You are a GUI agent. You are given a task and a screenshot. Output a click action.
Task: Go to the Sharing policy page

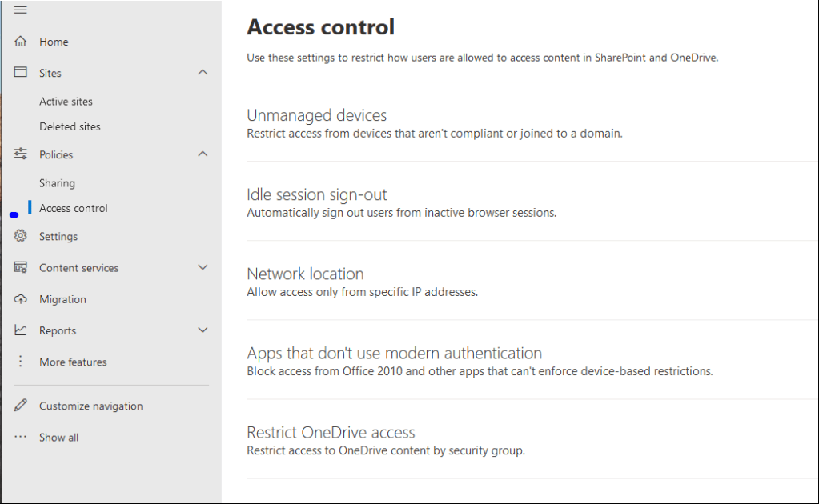coord(57,183)
